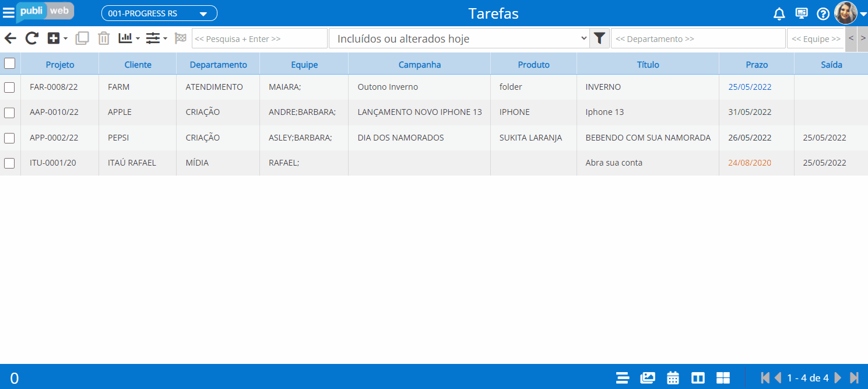Sort by the Projeto column header

(x=60, y=65)
